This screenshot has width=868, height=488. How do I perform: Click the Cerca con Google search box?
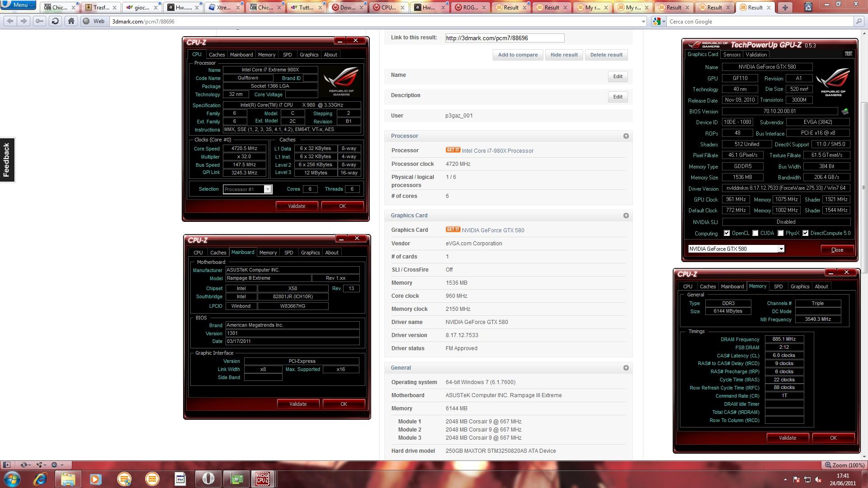759,21
